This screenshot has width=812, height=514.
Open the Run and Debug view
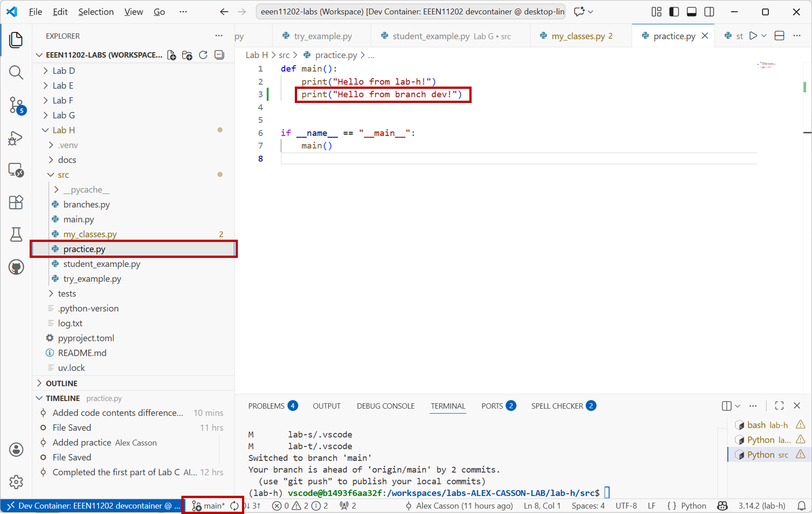coord(16,138)
